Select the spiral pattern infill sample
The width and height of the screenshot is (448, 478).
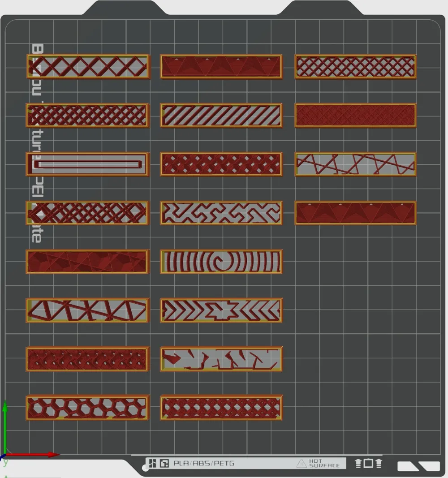click(221, 262)
